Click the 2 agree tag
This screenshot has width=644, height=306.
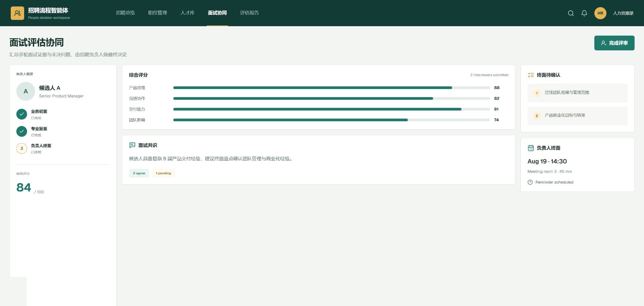click(x=139, y=173)
